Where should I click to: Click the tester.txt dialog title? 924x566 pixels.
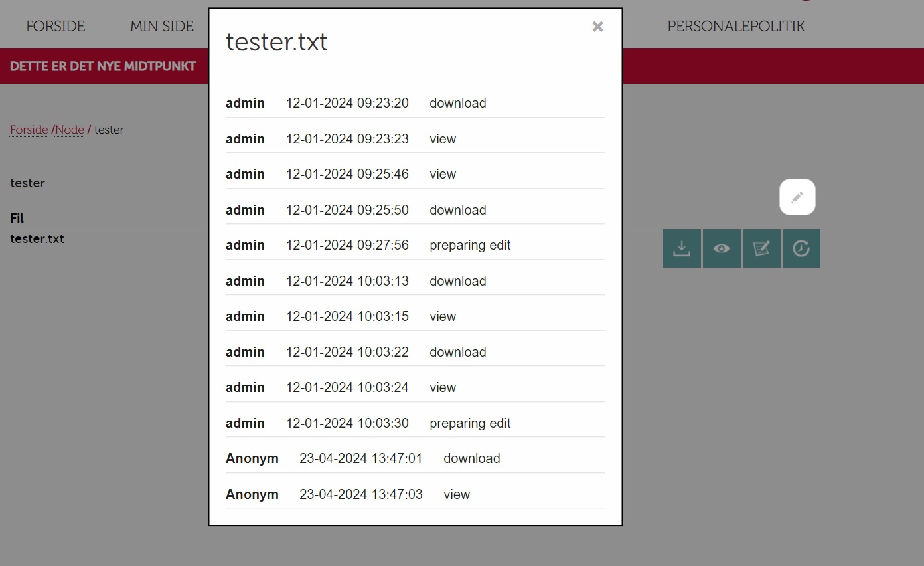(277, 42)
